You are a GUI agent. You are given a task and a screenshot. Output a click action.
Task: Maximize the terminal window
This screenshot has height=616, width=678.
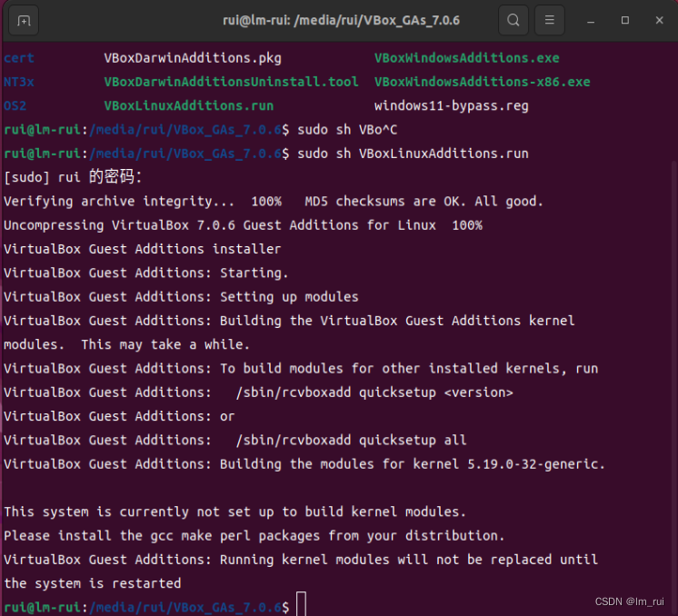tap(624, 20)
